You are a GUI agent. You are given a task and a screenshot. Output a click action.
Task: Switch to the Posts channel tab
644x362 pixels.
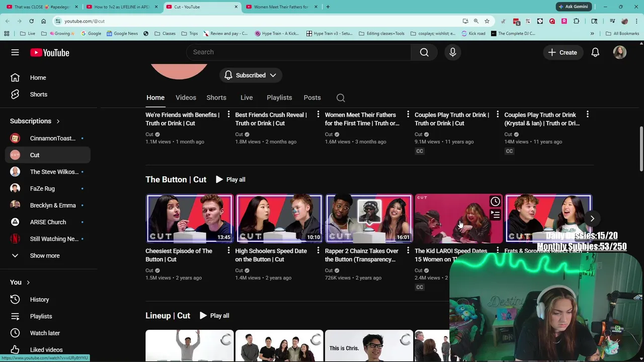tap(312, 98)
